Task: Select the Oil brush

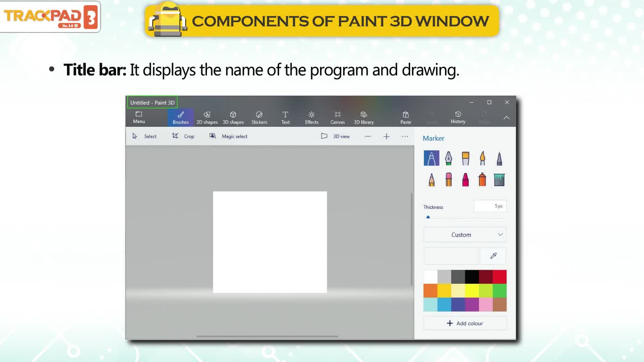Action: click(465, 158)
